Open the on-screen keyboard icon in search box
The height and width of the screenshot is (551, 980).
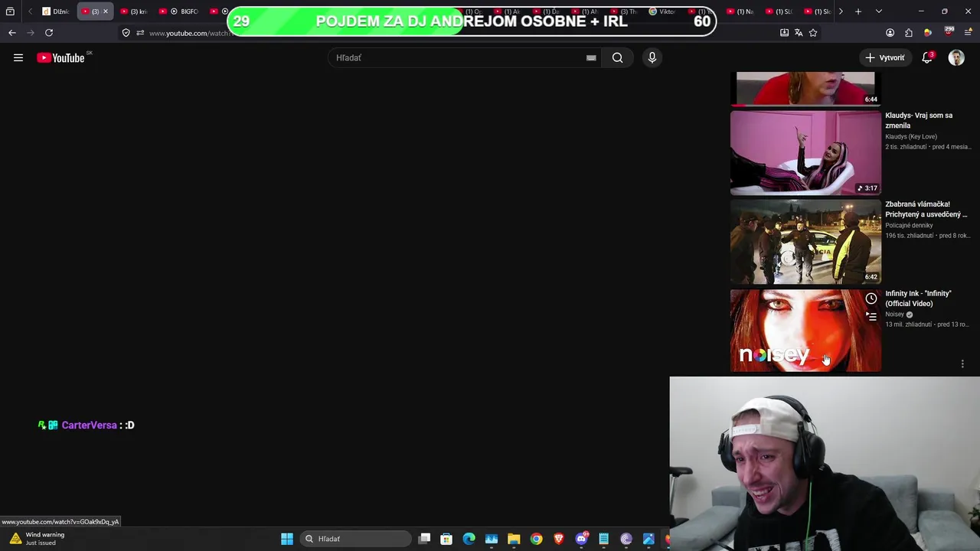(591, 57)
